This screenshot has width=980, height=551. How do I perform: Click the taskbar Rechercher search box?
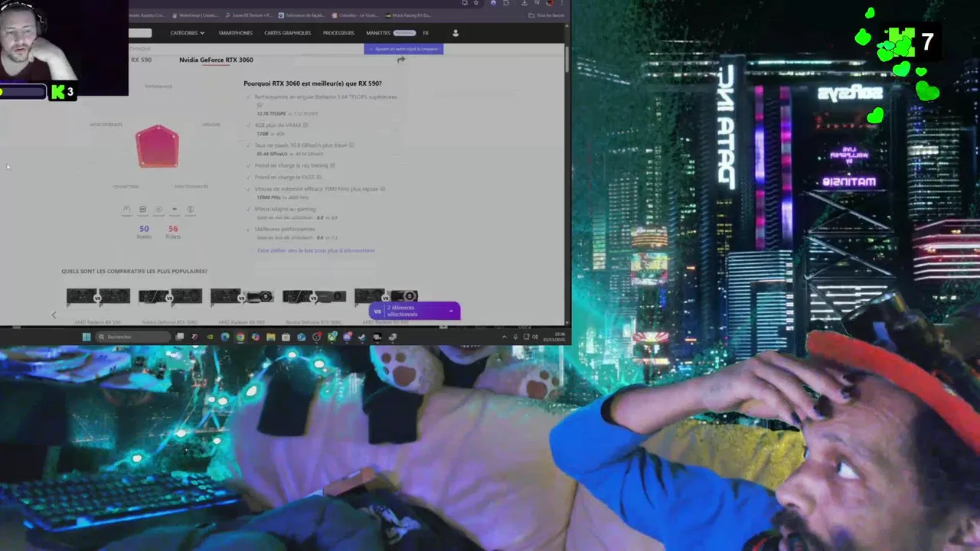coord(133,337)
